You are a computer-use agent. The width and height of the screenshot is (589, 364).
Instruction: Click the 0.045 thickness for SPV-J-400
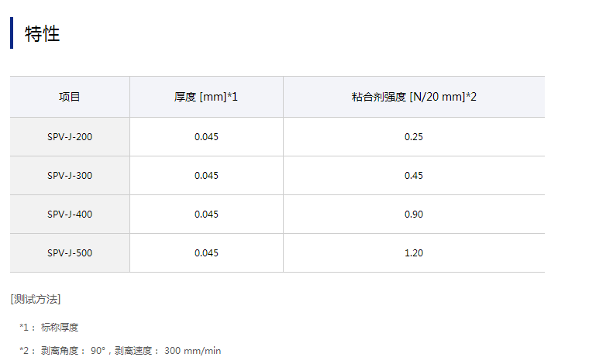pyautogui.click(x=206, y=215)
